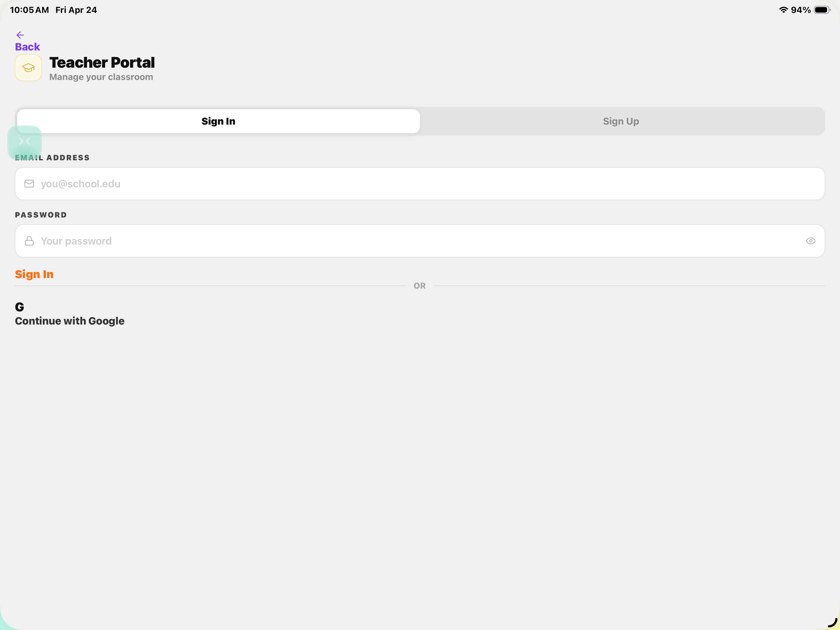Tap the green floating collapse overlay button

coord(25,142)
